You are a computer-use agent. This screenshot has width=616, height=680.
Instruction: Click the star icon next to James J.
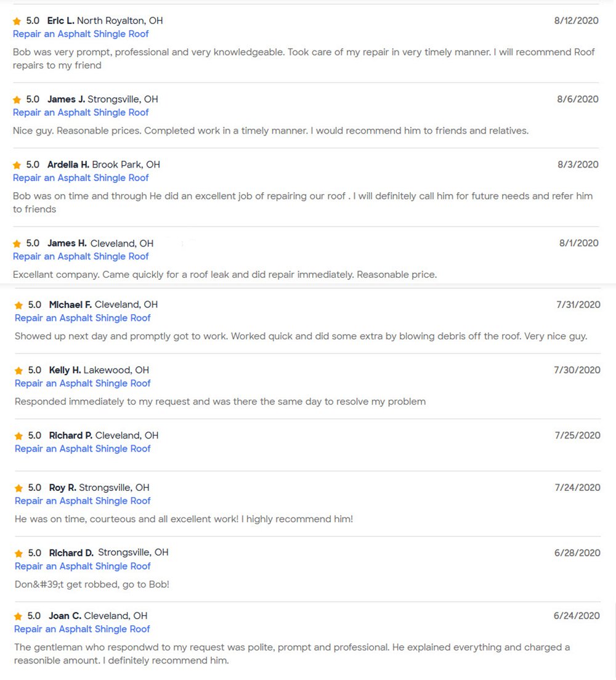17,99
